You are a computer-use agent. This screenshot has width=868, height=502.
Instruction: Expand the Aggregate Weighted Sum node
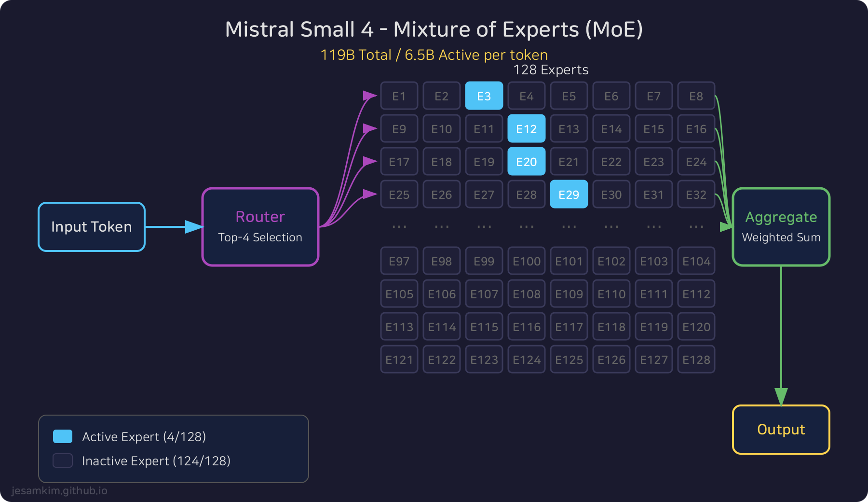tap(780, 227)
